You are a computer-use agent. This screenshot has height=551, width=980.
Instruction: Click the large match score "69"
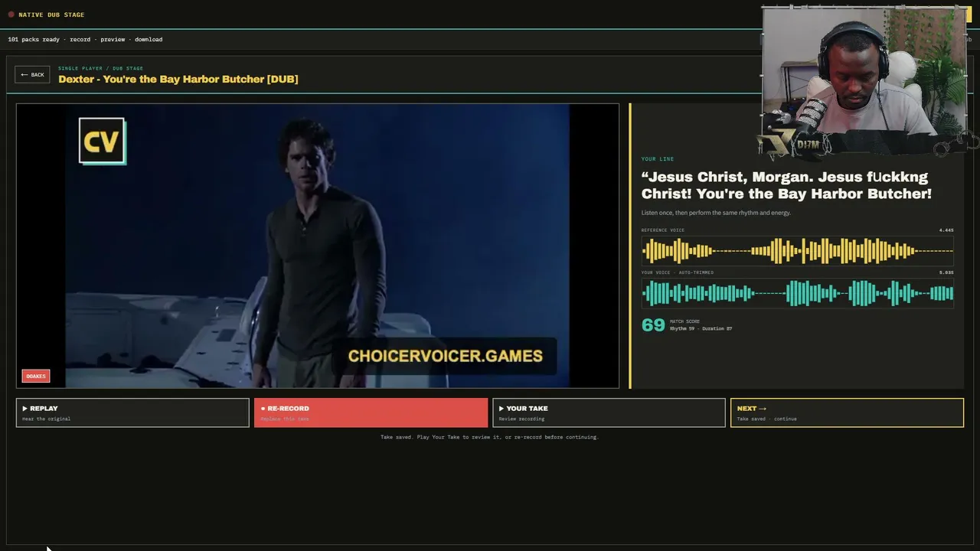coord(653,325)
